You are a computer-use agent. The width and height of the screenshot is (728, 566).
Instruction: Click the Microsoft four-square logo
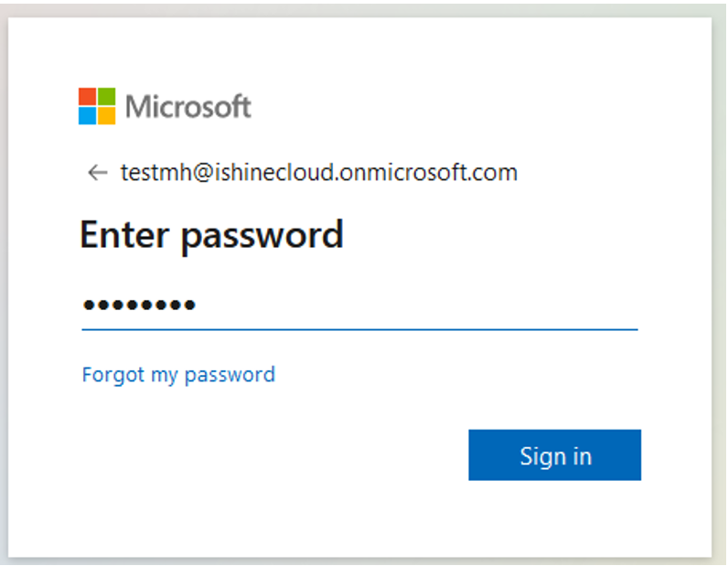pos(97,106)
